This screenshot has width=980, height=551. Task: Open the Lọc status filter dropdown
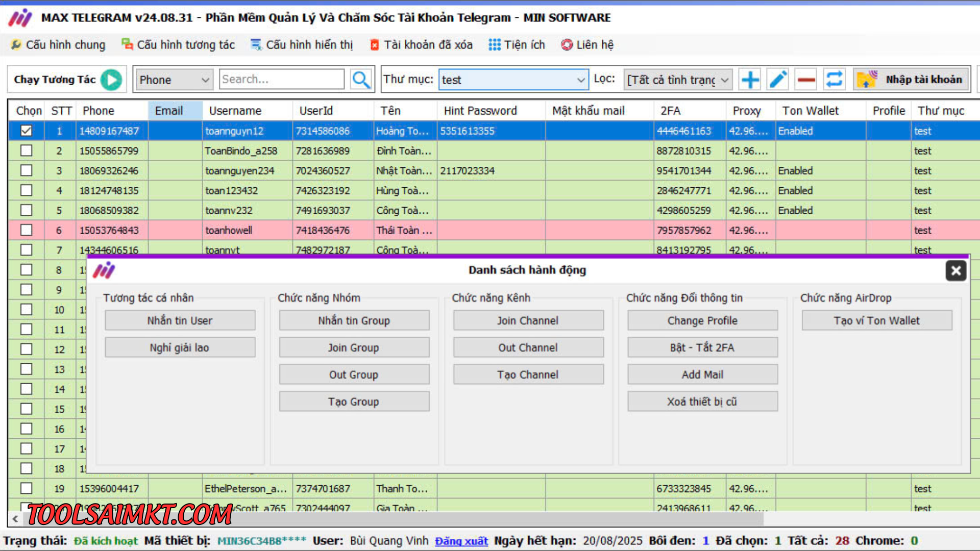tap(678, 80)
